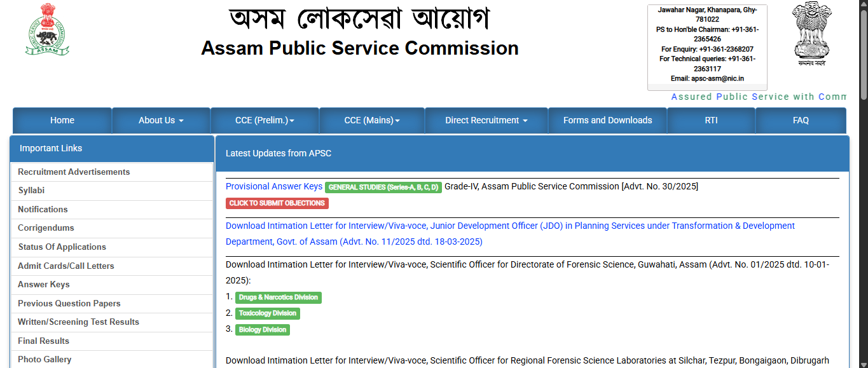The image size is (868, 368).
Task: Open Forms and Downloads page
Action: (607, 120)
